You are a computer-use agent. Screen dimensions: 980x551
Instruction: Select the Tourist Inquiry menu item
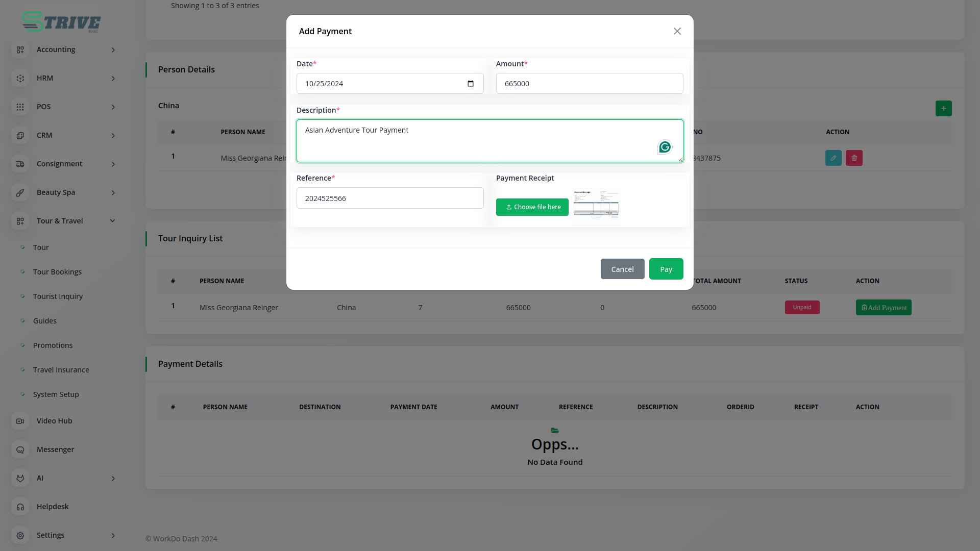[x=58, y=296]
